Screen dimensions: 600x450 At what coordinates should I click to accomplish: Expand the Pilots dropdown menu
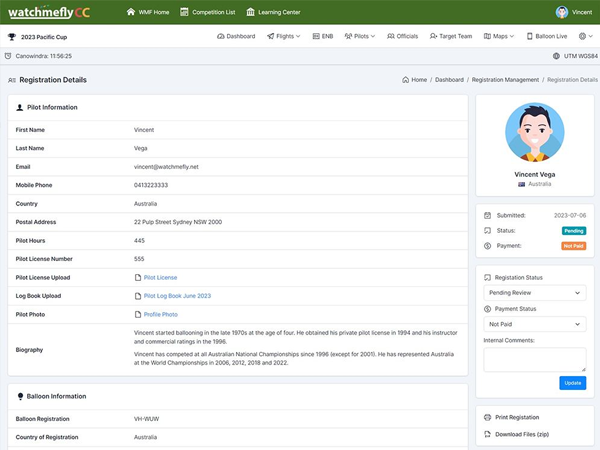[360, 36]
